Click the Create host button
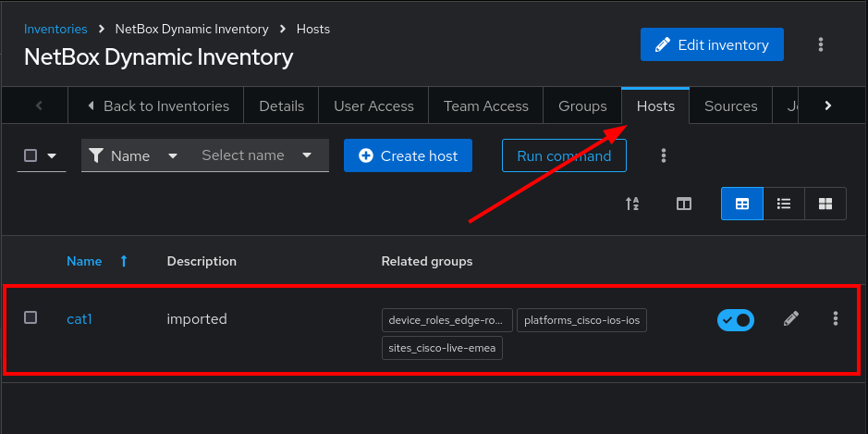The image size is (868, 434). tap(408, 155)
